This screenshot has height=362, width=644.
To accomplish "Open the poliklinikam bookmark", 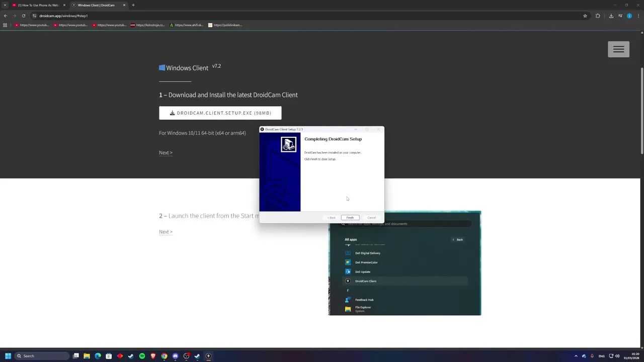I will pos(225,25).
